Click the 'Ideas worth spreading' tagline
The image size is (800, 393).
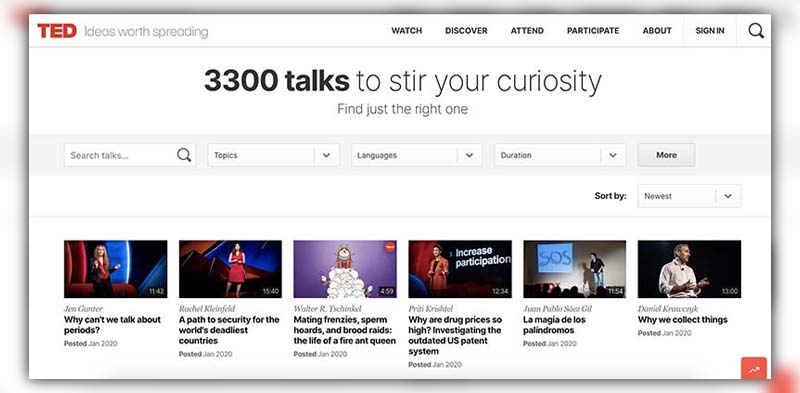click(x=146, y=32)
